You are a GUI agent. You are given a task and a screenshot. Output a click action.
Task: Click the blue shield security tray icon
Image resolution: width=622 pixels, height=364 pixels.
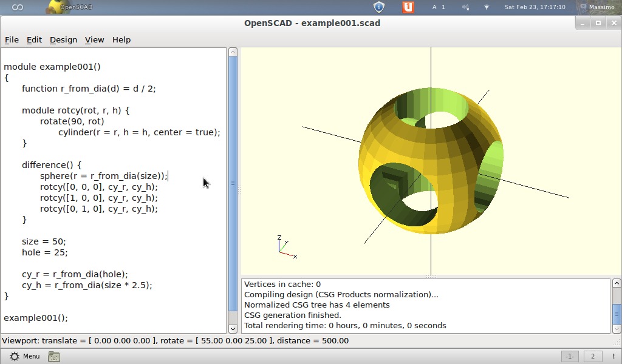pyautogui.click(x=379, y=7)
